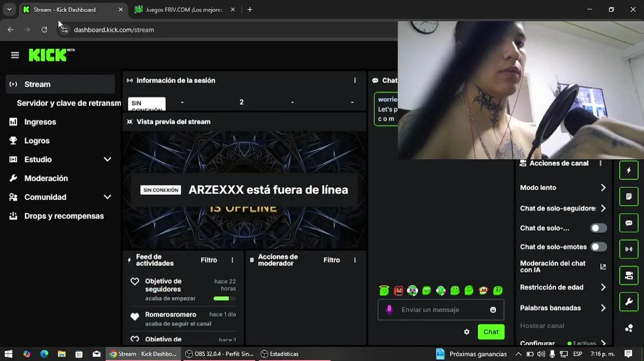The image size is (644, 361).
Task: Open options for Información de la sesión
Action: click(x=355, y=80)
